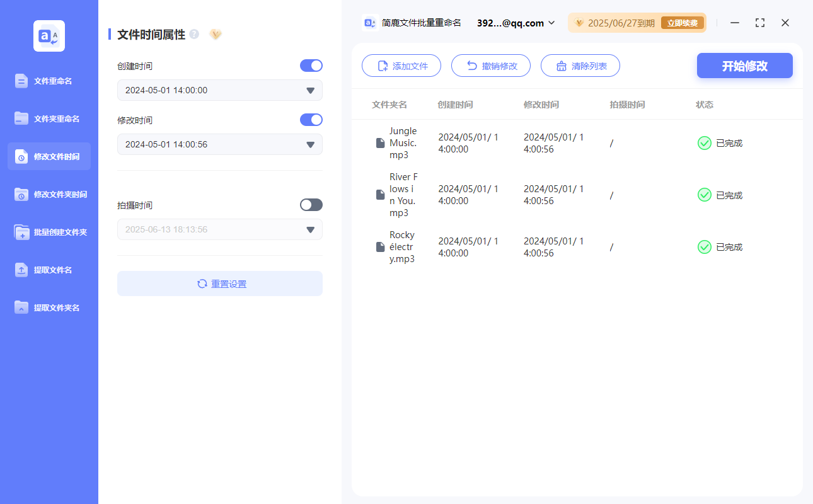Open the creation time date picker dropdown
Viewport: 813px width, 504px height.
pyautogui.click(x=309, y=90)
